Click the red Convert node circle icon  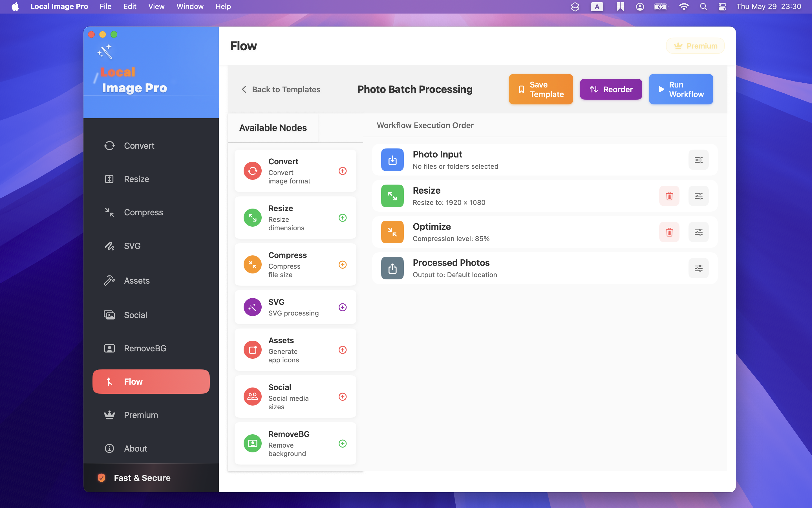(x=252, y=171)
